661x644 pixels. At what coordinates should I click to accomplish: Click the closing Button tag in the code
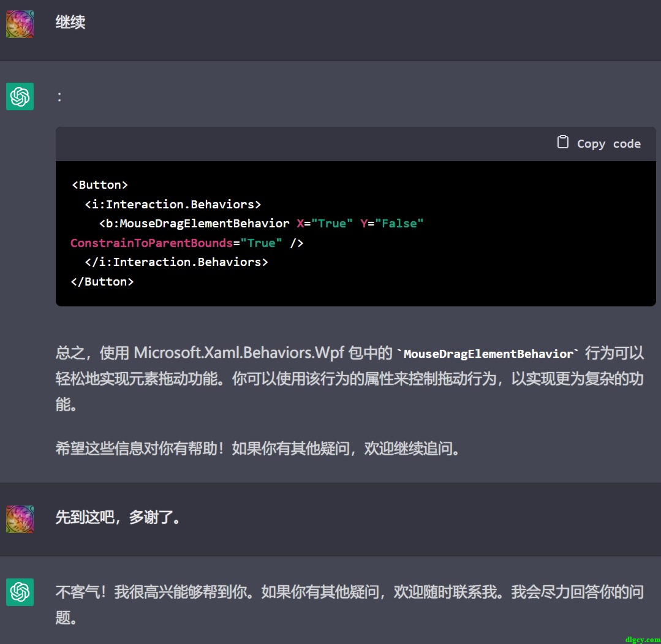pyautogui.click(x=102, y=281)
